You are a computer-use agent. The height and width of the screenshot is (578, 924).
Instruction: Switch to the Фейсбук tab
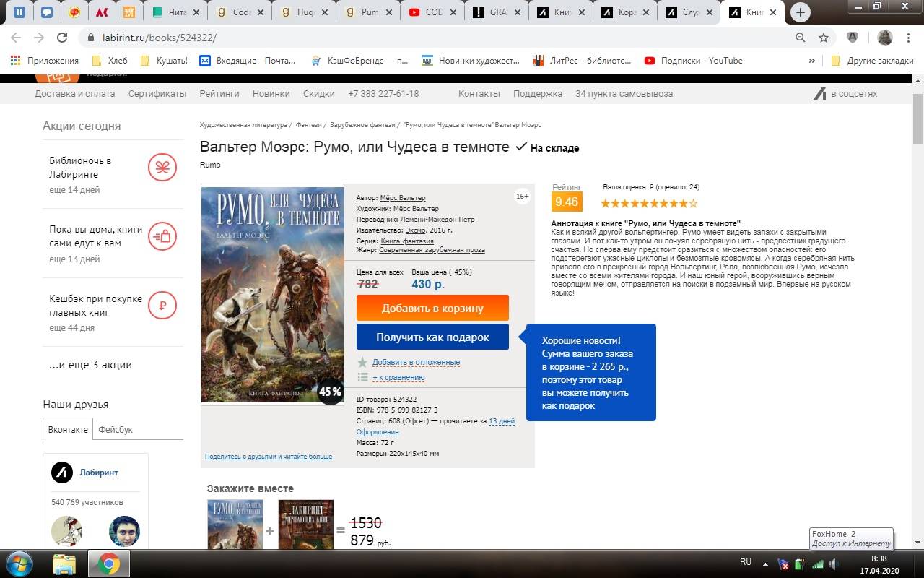(x=115, y=429)
